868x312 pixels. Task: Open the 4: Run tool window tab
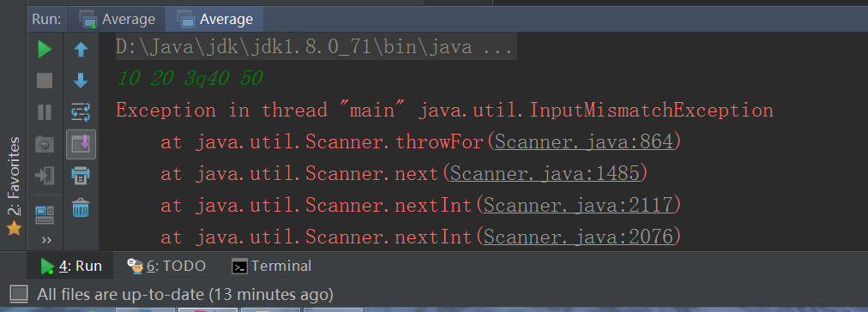tap(71, 266)
